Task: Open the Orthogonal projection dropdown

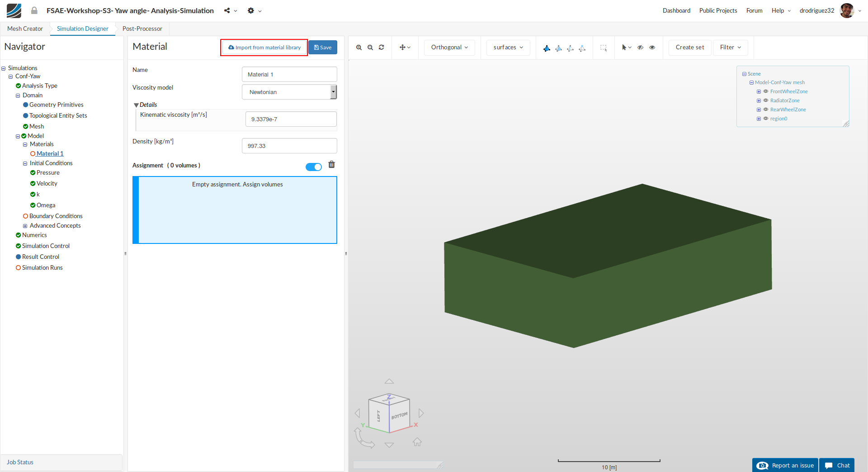Action: (x=449, y=48)
